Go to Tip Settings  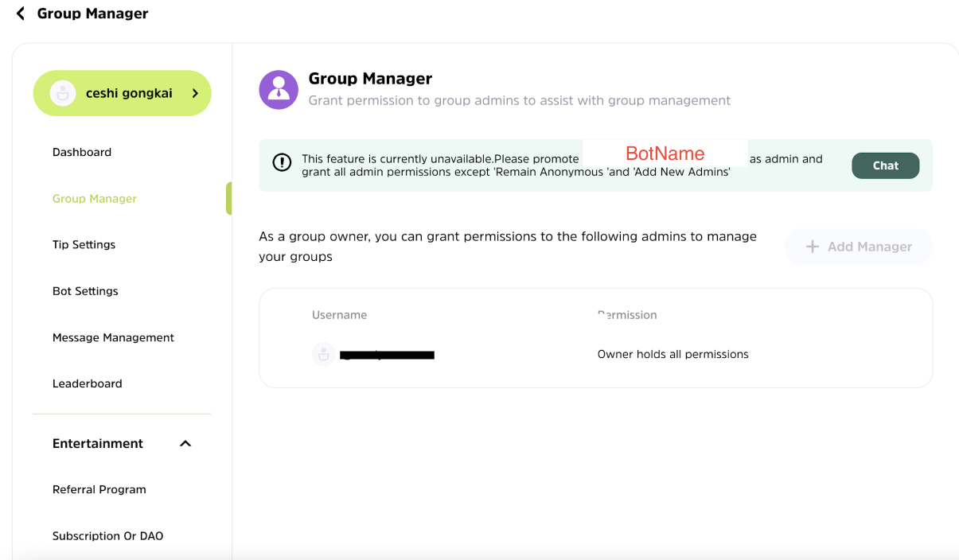point(84,245)
